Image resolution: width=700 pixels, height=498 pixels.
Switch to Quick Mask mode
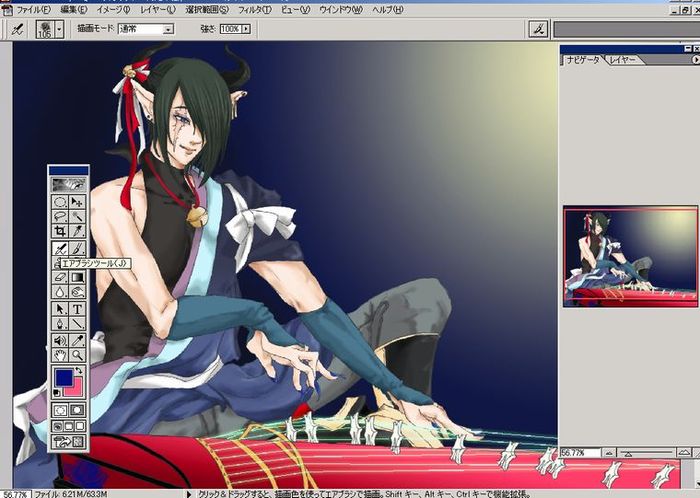[77, 410]
